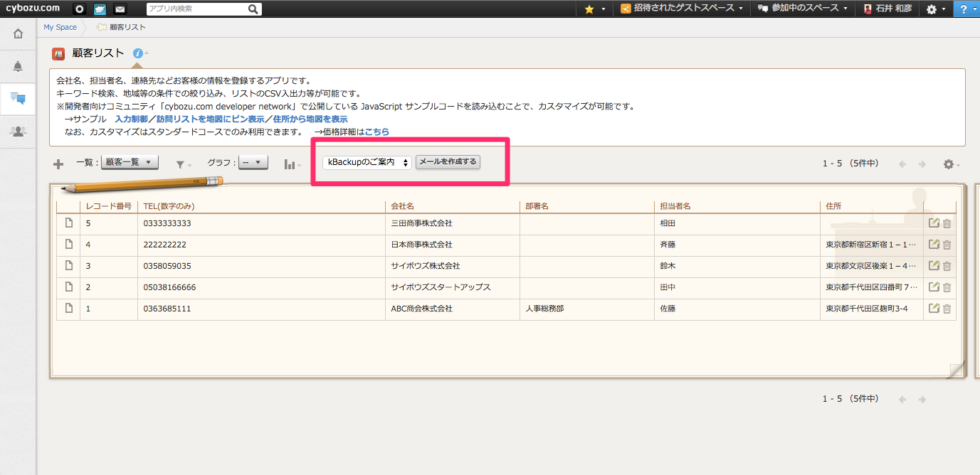The image size is (980, 475).
Task: Open notifications bell in sidebar
Action: [18, 66]
